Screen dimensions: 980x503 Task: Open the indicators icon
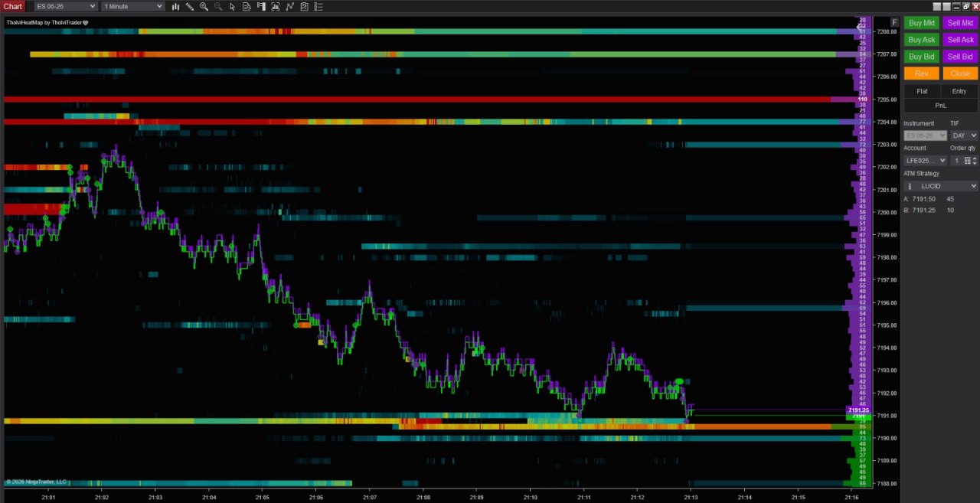tap(290, 6)
